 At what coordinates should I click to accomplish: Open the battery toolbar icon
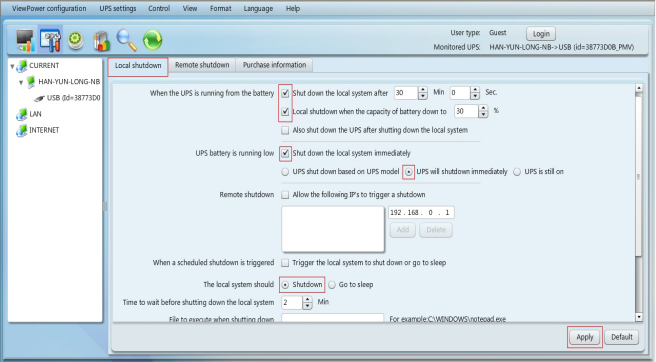(x=101, y=41)
